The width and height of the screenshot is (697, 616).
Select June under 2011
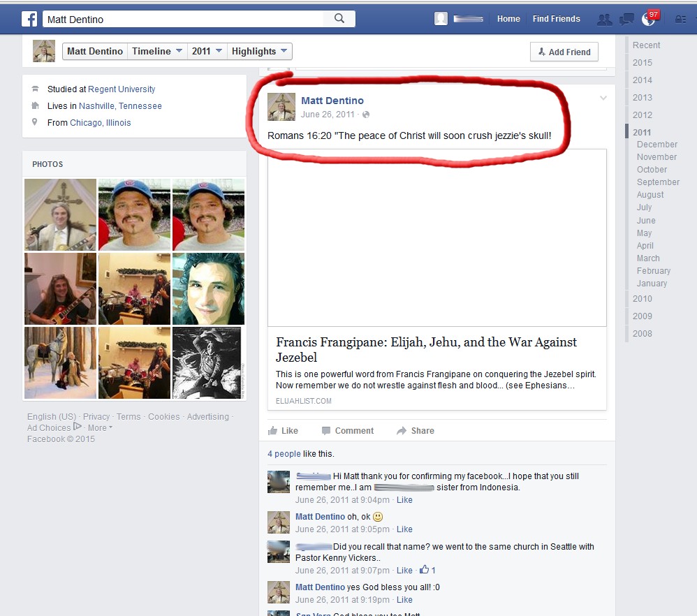coord(646,221)
